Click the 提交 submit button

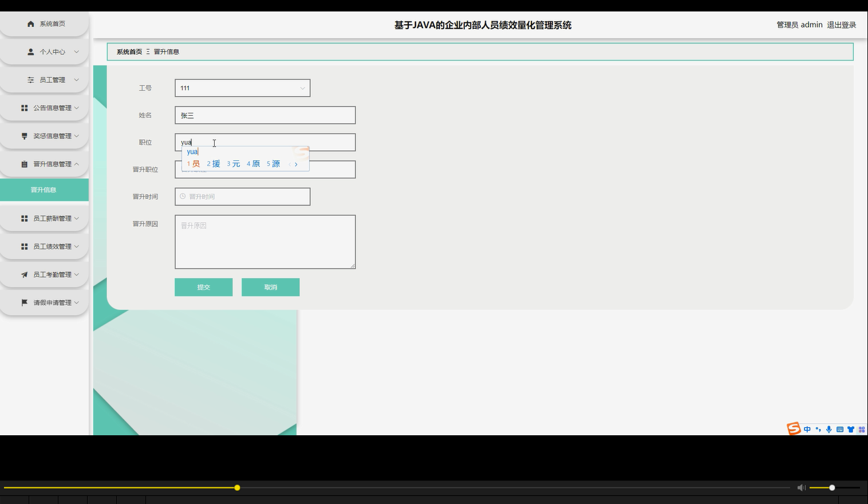(203, 287)
